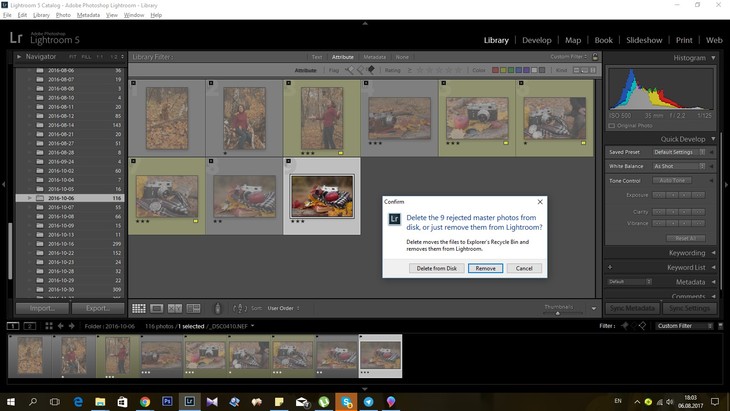Filter Kind by master photos icon
Image resolution: width=730 pixels, height=411 pixels.
click(x=576, y=70)
